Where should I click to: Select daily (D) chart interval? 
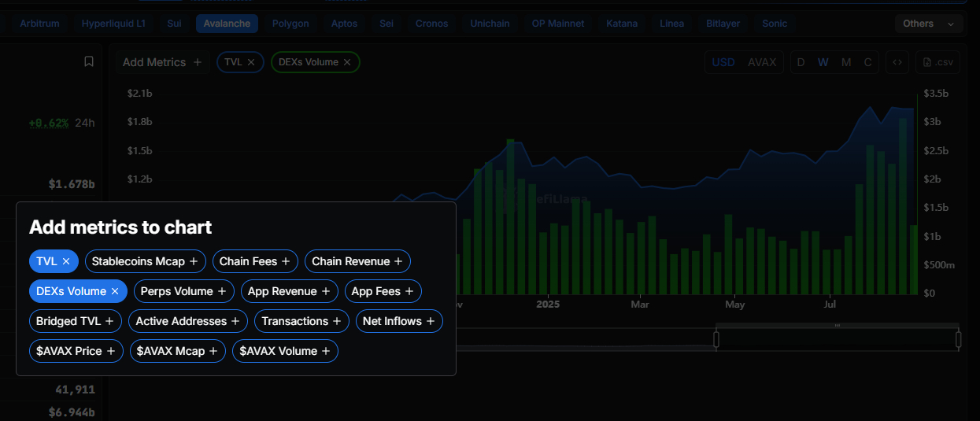pos(801,62)
